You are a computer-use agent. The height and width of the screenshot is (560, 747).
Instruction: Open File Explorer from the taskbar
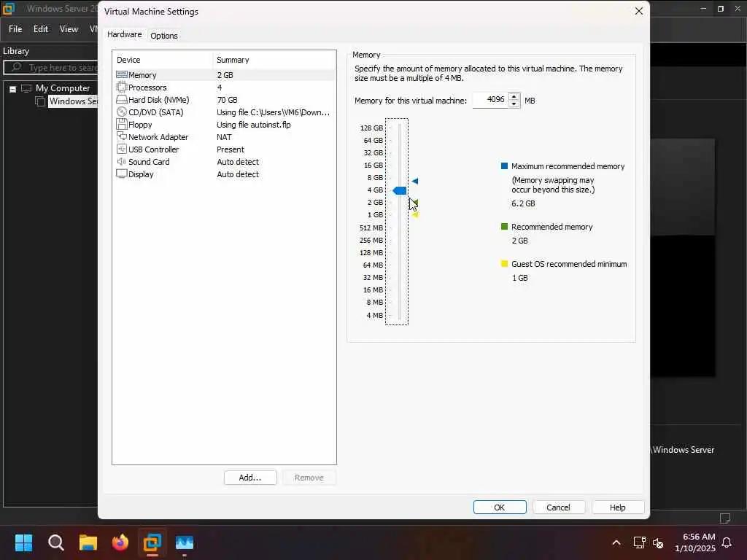[x=88, y=542]
